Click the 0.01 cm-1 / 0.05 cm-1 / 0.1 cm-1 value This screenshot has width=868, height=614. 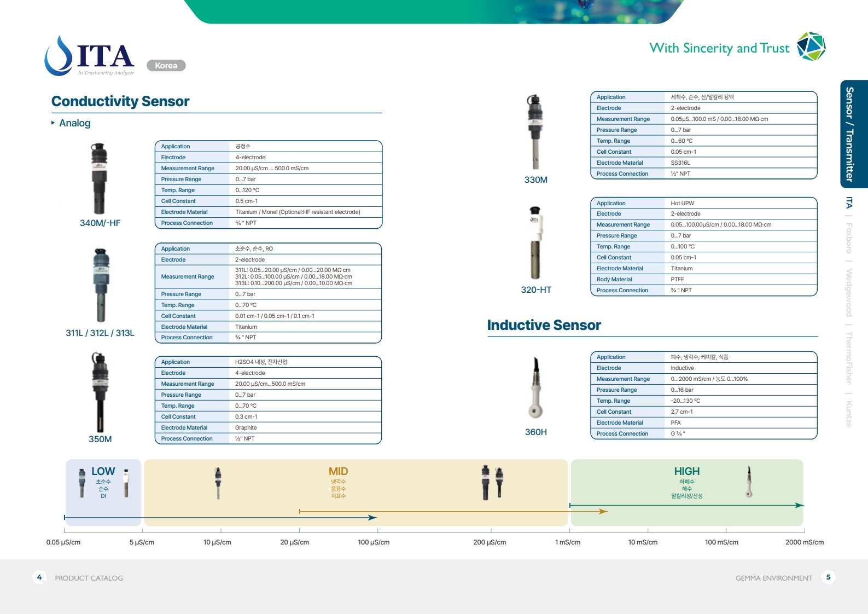(275, 316)
